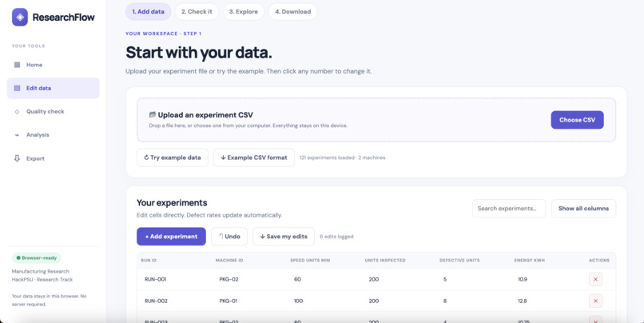Click the Add experiment button
Screen dimensions: 644x323
click(x=171, y=237)
